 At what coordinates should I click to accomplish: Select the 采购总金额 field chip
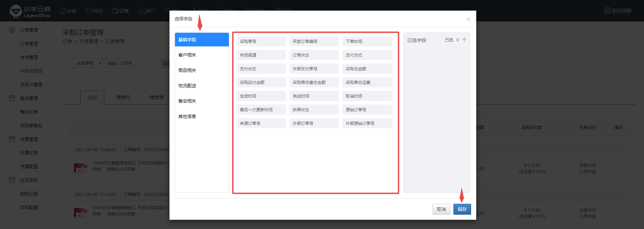(367, 69)
